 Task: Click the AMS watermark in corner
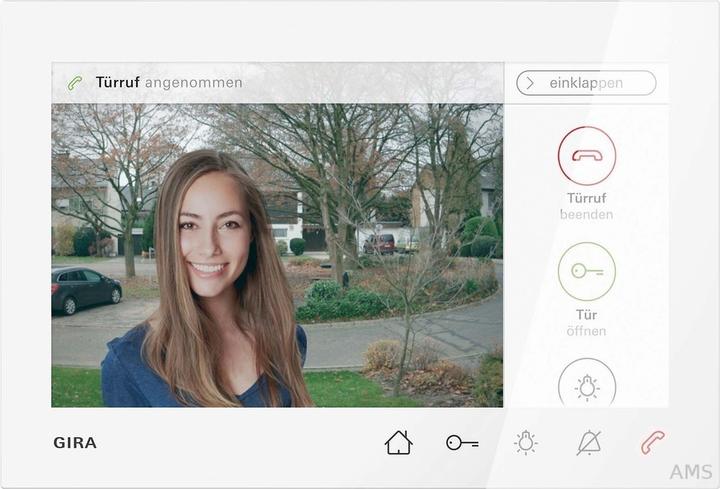pos(690,472)
